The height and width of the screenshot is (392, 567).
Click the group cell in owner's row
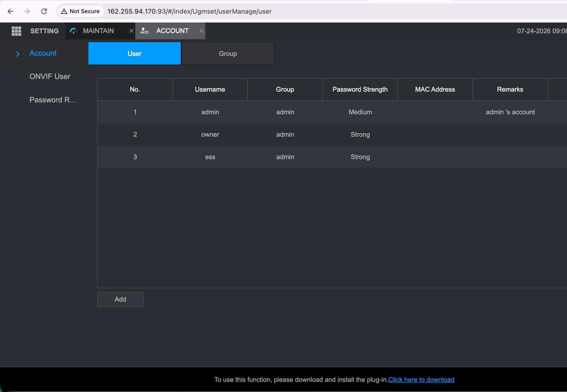tap(285, 135)
